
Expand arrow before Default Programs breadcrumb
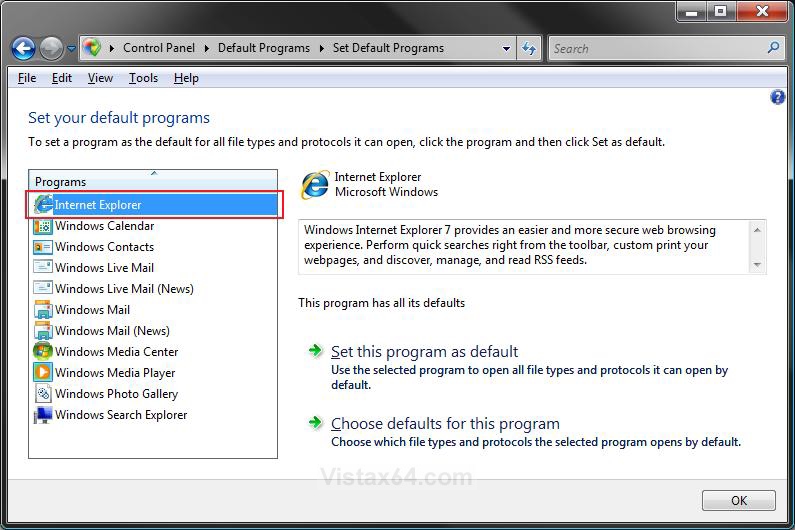pyautogui.click(x=207, y=49)
